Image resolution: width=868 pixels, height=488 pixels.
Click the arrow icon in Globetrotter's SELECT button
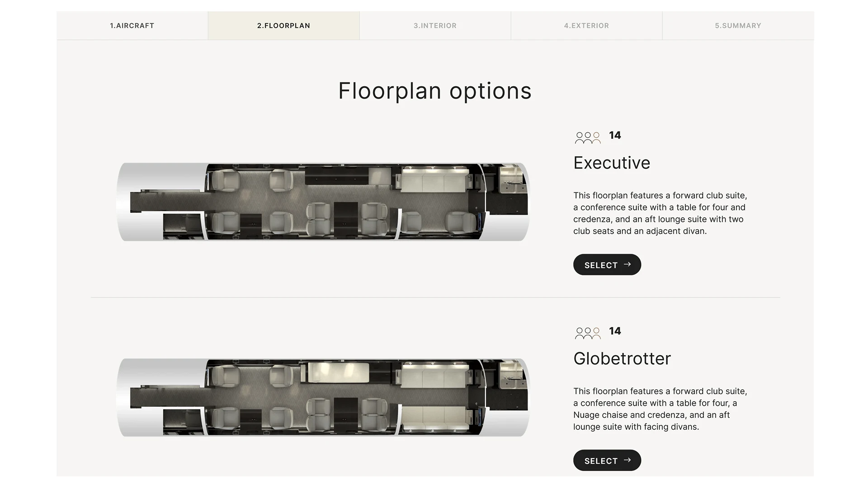[x=627, y=460]
